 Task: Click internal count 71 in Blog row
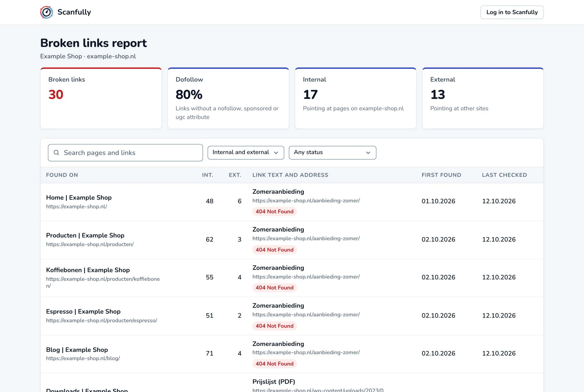click(210, 353)
